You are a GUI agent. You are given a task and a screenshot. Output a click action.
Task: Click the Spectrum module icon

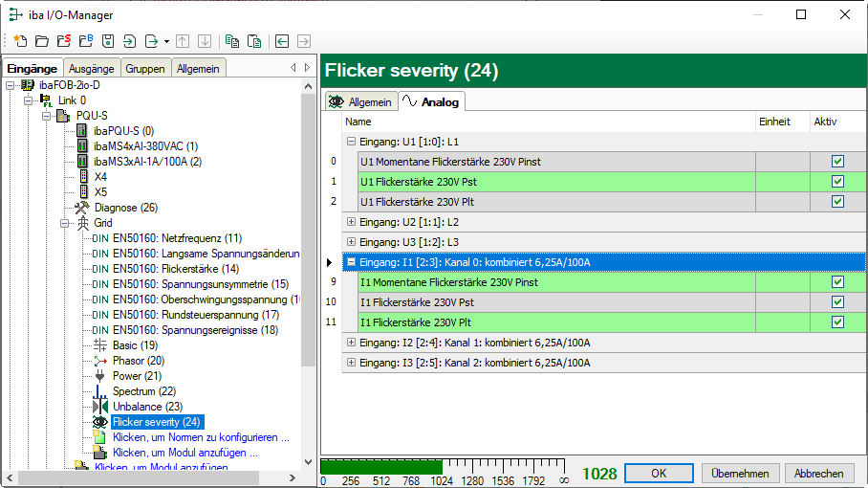(x=100, y=391)
